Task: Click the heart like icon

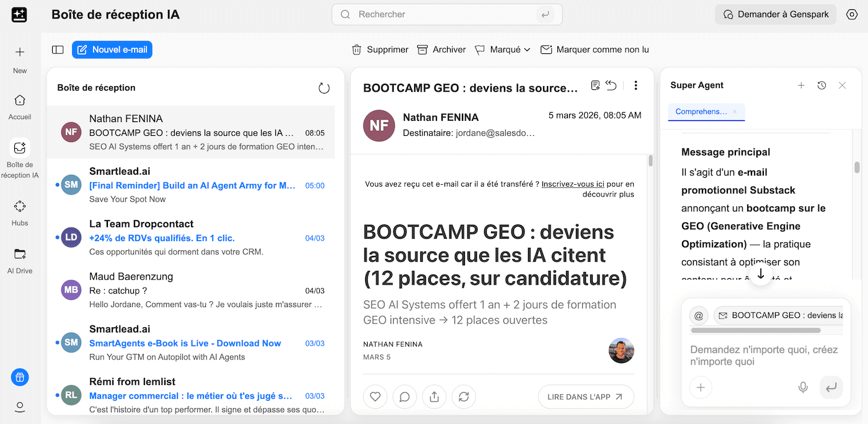Action: point(375,397)
